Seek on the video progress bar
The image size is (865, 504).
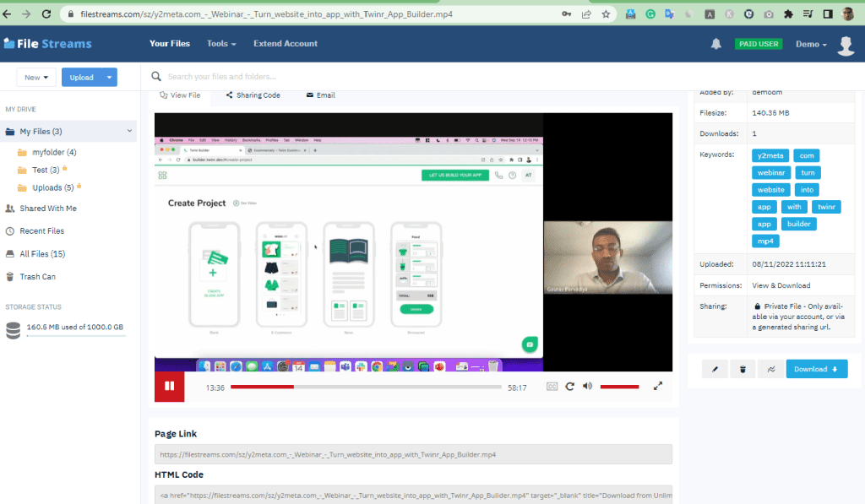click(366, 387)
